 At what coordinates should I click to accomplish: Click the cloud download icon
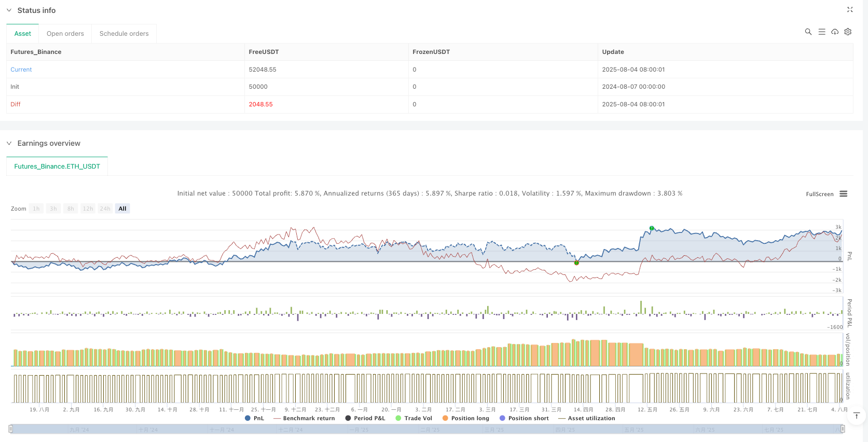point(835,32)
